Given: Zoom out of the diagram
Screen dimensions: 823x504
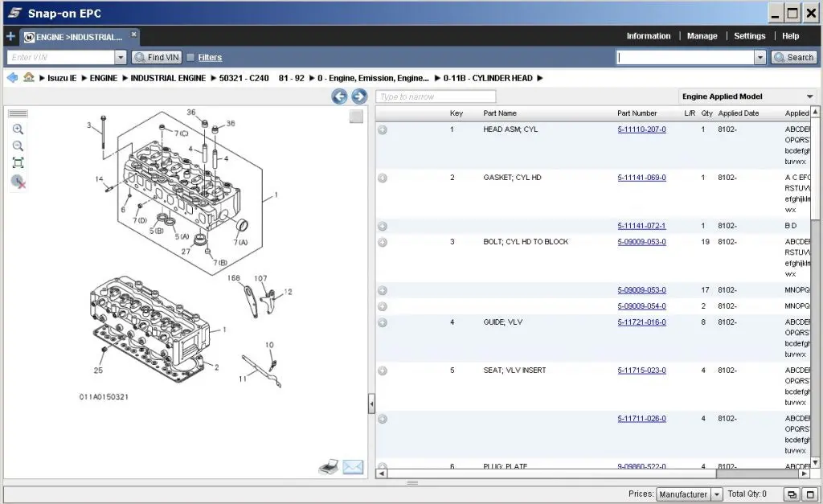Looking at the screenshot, I should point(18,146).
